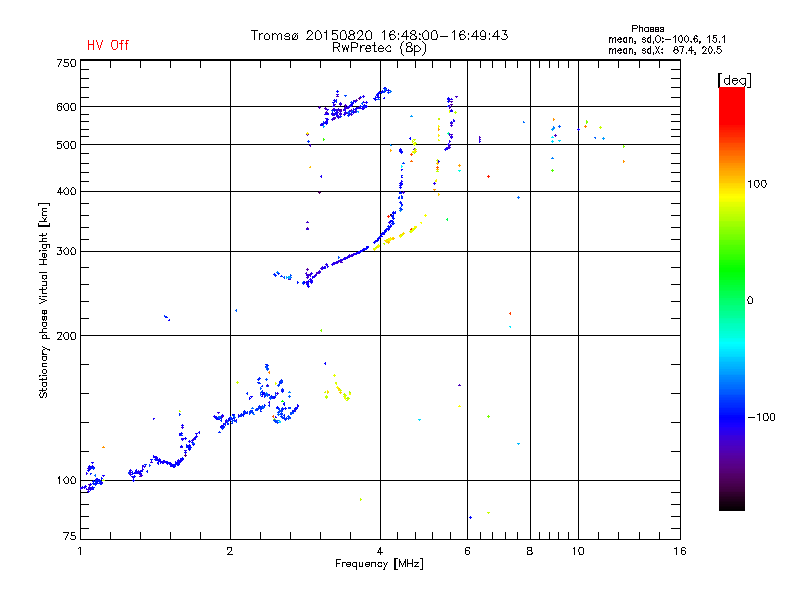Click the 'RwPretec (8p)' subtitle
The height and width of the screenshot is (600, 800).
[x=379, y=48]
